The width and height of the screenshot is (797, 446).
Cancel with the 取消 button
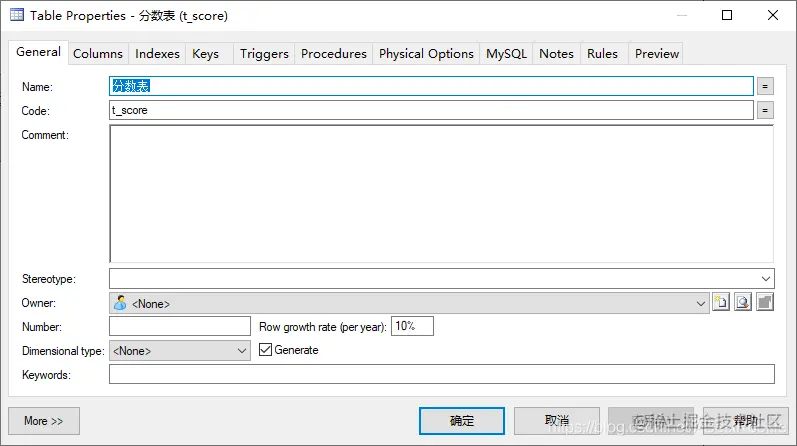(557, 421)
